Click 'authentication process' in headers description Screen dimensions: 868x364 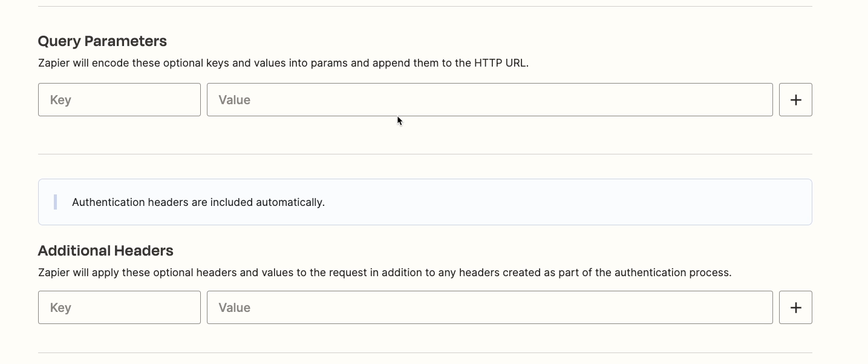pos(671,273)
